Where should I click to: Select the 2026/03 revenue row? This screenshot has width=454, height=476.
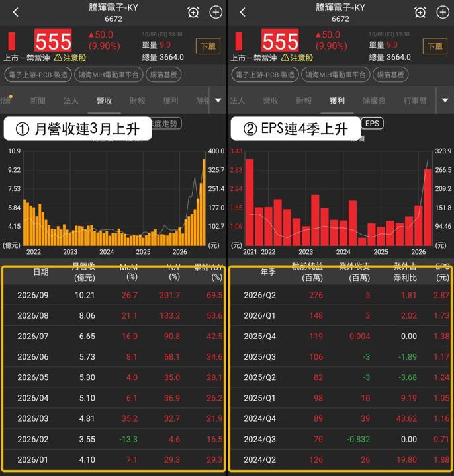click(113, 418)
